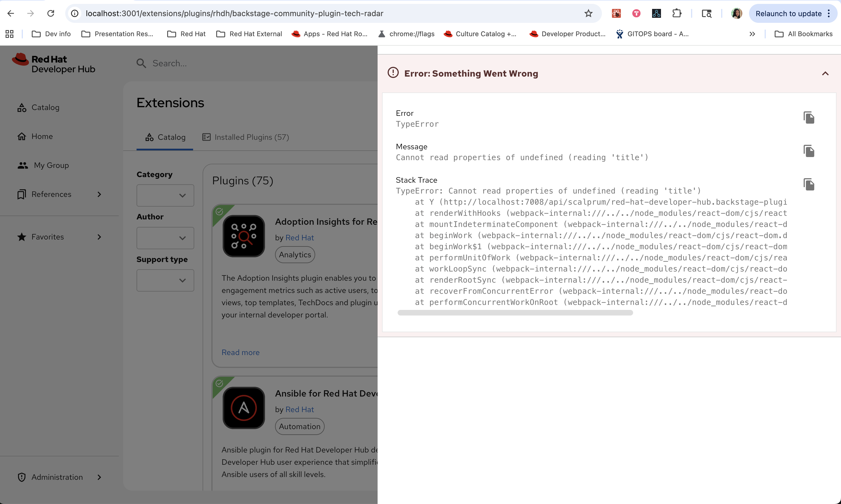
Task: Collapse the Something Went Wrong error panel
Action: point(825,74)
